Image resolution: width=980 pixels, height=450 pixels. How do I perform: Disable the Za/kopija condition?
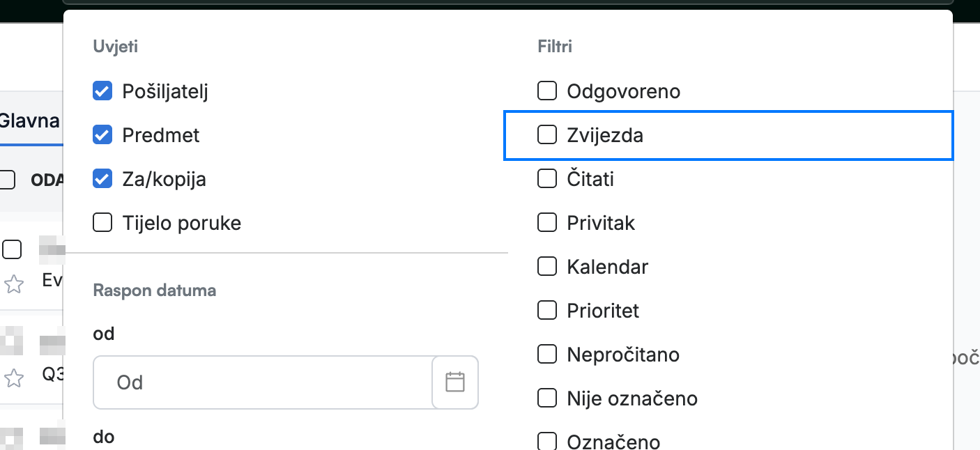102,179
